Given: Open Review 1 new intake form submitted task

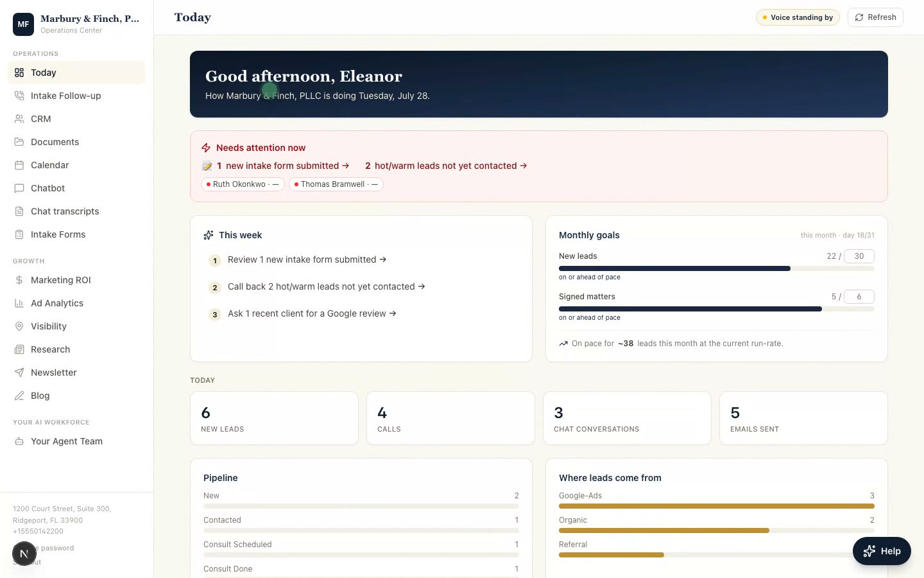Looking at the screenshot, I should tap(307, 259).
